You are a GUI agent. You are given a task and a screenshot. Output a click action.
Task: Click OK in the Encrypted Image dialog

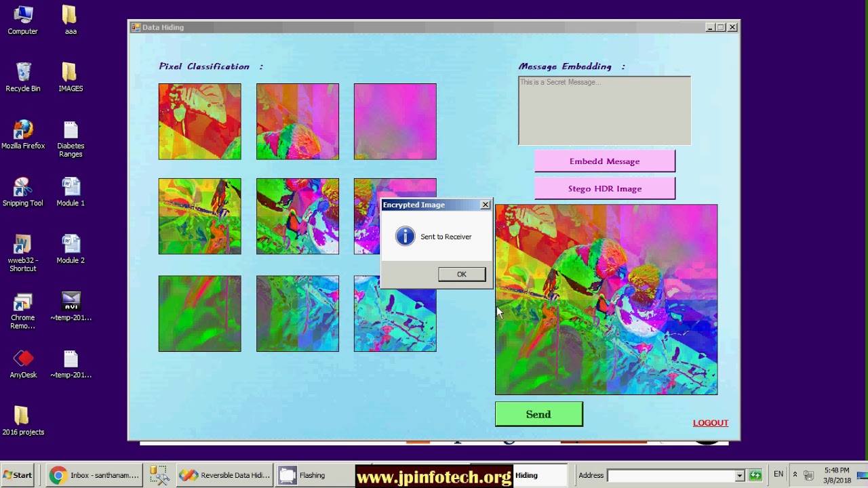click(x=461, y=274)
